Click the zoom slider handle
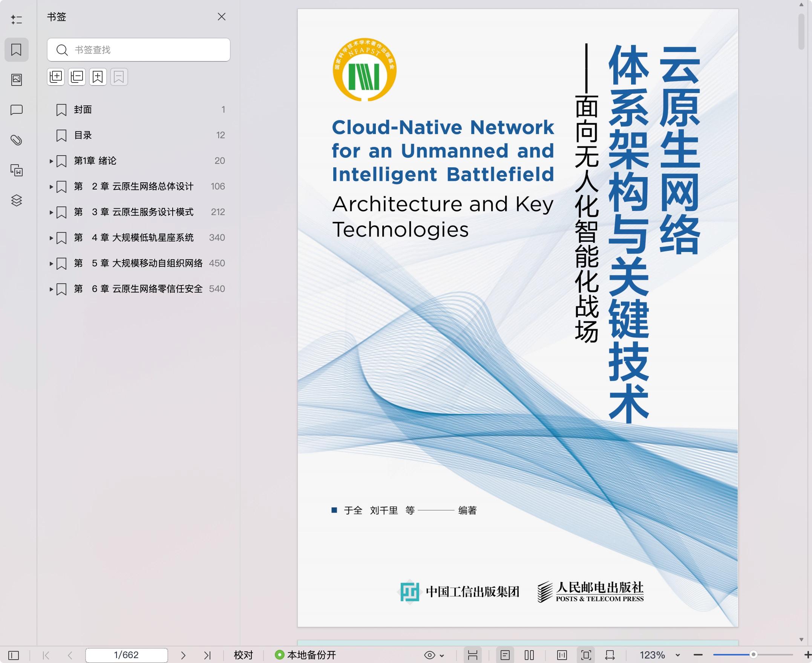 point(754,655)
